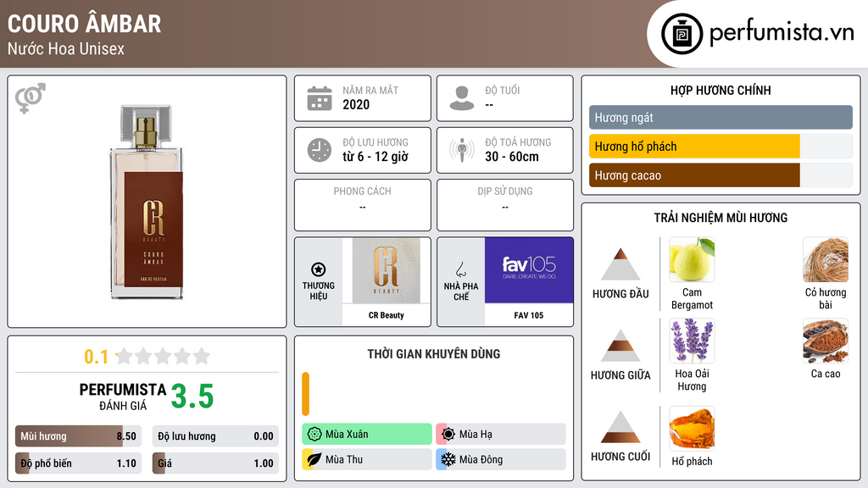Click the Hương đầu pyramid icon

620,264
